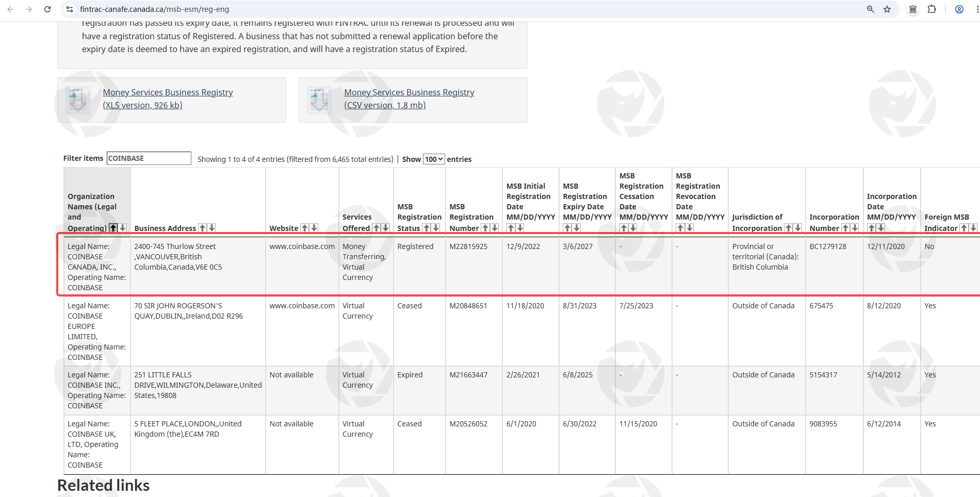Sort Business Address column descending
Screen dimensions: 980x497
tap(211, 228)
